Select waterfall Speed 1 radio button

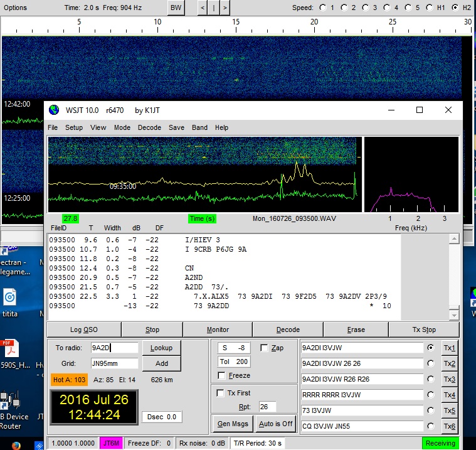(x=323, y=8)
